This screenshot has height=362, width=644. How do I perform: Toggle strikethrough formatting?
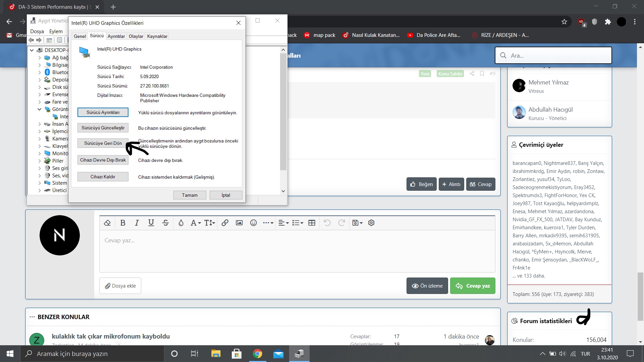pyautogui.click(x=165, y=223)
